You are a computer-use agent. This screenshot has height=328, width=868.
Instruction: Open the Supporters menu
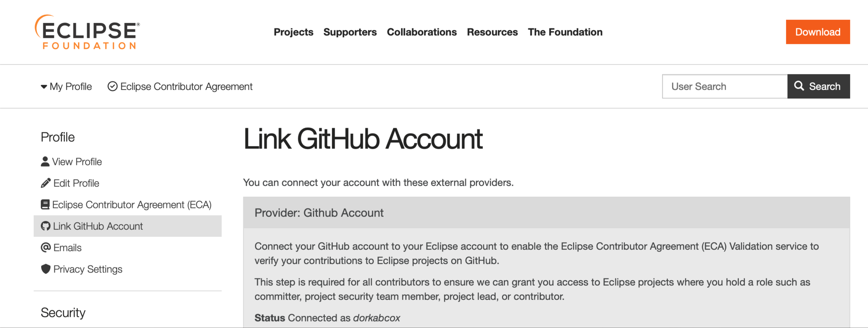coord(350,32)
